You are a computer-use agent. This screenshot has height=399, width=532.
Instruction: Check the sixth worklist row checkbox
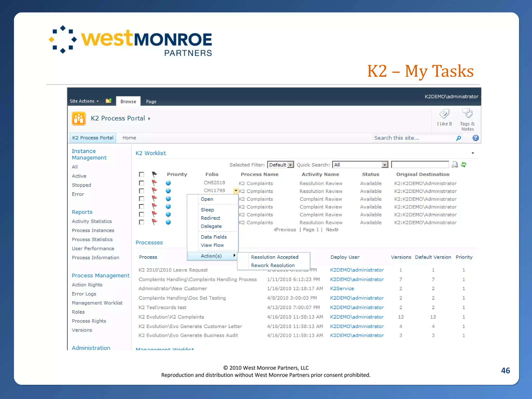click(x=142, y=222)
